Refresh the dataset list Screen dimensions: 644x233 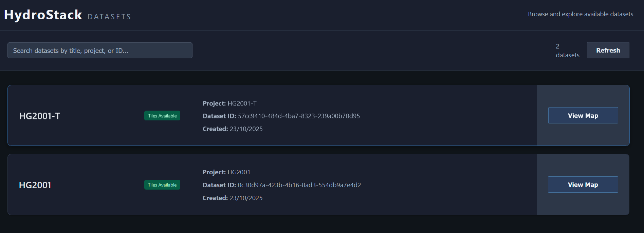tap(608, 50)
